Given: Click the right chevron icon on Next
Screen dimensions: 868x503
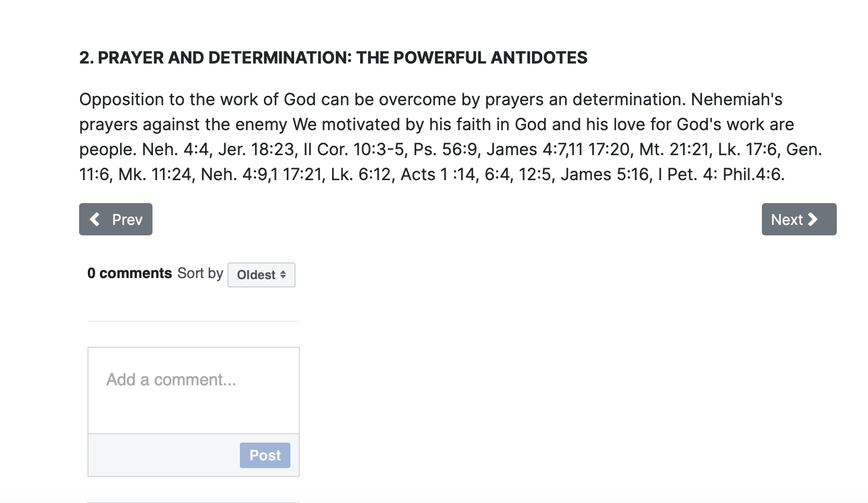Looking at the screenshot, I should click(813, 219).
